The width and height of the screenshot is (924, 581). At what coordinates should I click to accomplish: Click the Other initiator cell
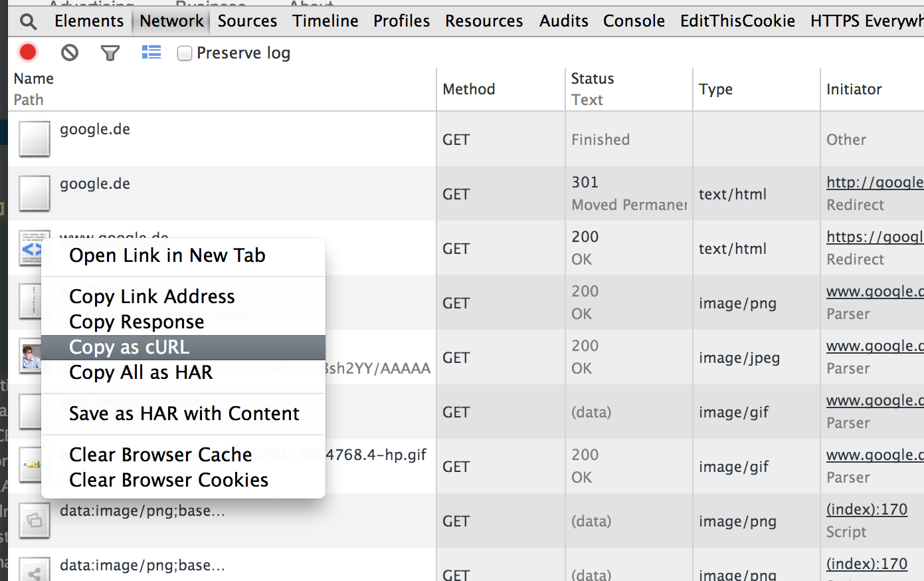872,139
